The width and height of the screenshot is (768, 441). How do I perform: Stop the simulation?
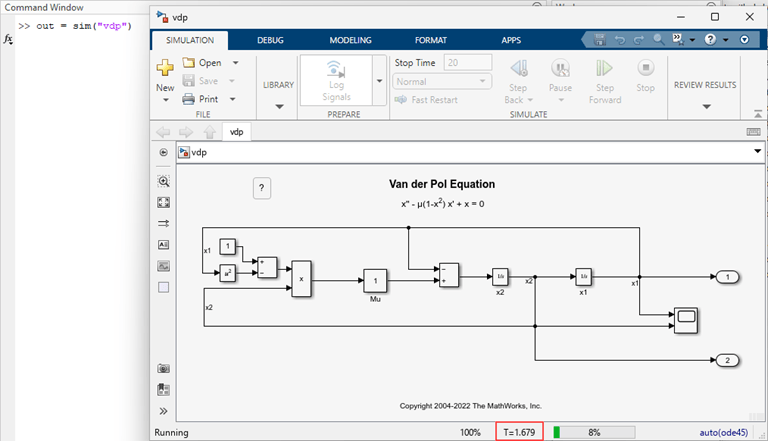pos(646,68)
